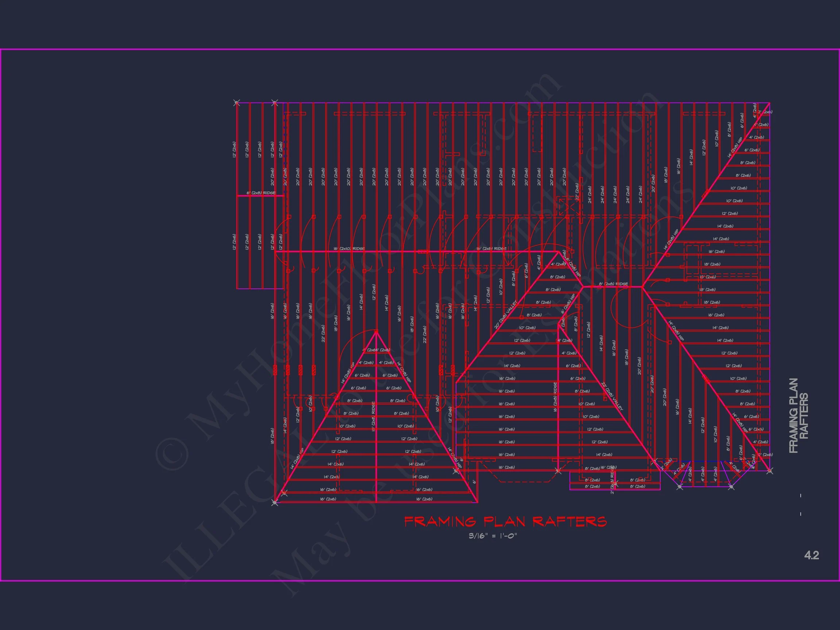Click the top-right corner of the roof outline
840x630 pixels.
pyautogui.click(x=769, y=103)
